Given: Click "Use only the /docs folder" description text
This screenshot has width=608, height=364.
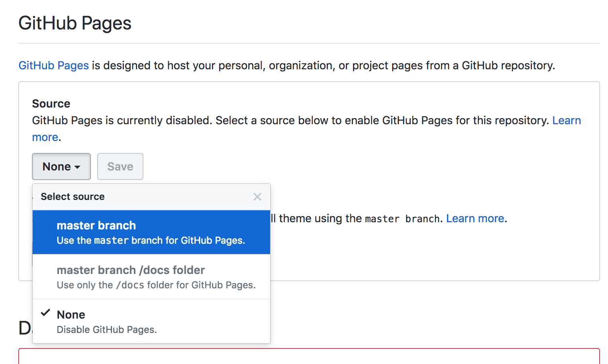Looking at the screenshot, I should tap(156, 285).
